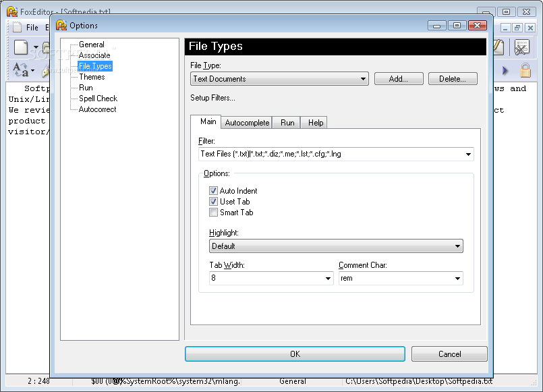Switch to the Help tab

(x=316, y=123)
